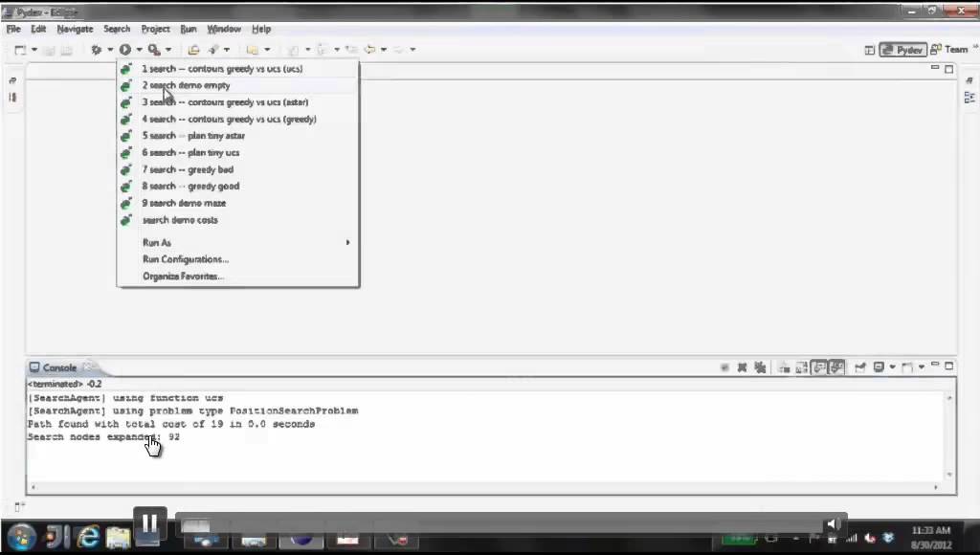
Task: Expand the Run As submenu
Action: 238,242
